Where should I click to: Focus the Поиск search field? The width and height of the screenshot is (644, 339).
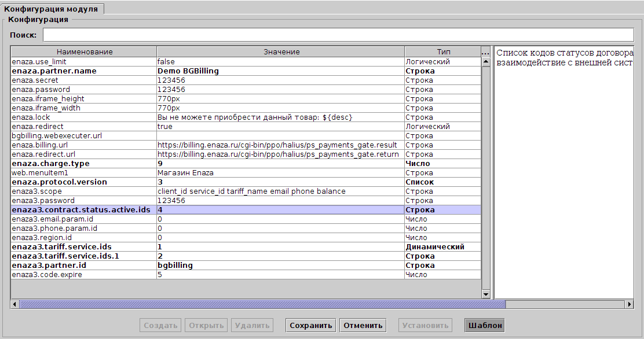coord(338,35)
